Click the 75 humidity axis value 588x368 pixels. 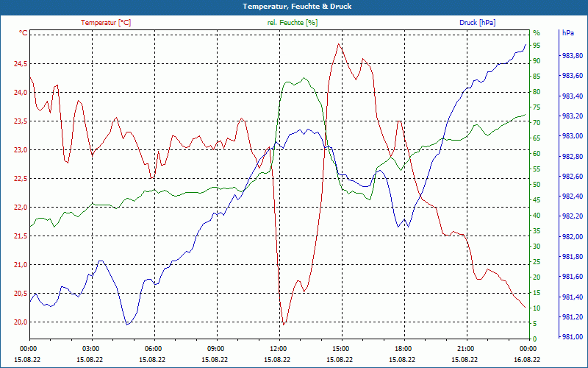[x=537, y=107]
